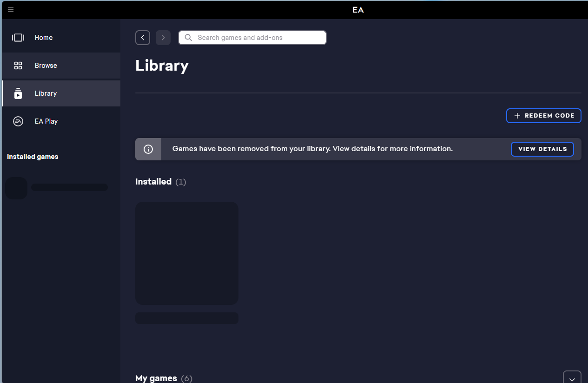
Task: Click the Home icon in the sidebar
Action: click(x=18, y=38)
